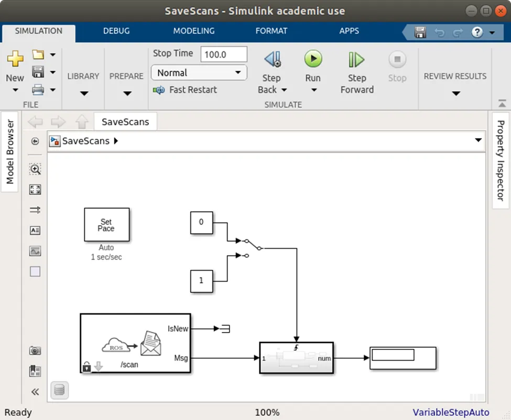Collapse the toolstrip with the up-arrow icon

(502, 104)
